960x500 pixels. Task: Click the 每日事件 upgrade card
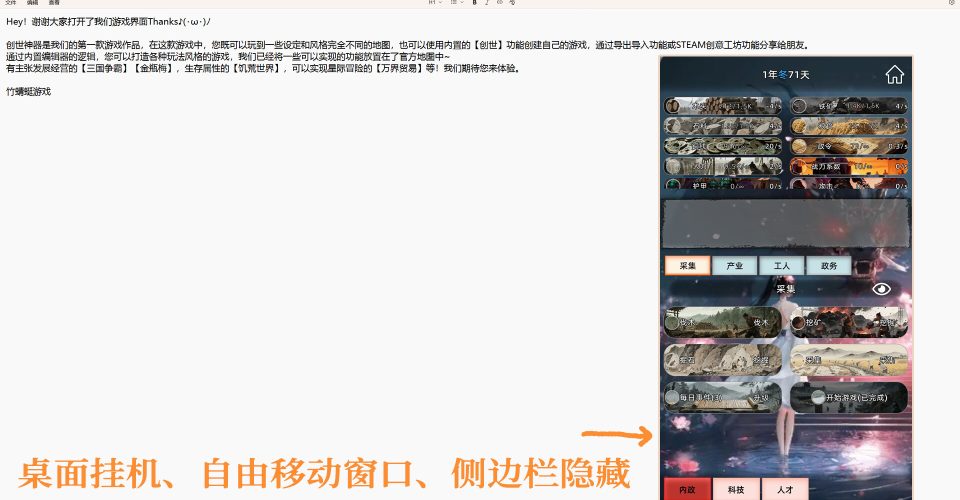point(722,397)
